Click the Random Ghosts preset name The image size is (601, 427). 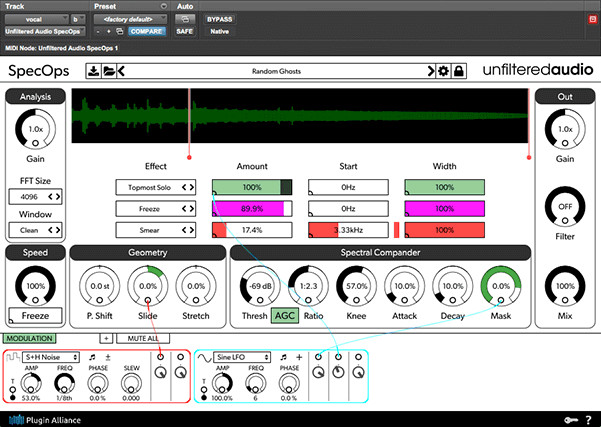pos(276,71)
